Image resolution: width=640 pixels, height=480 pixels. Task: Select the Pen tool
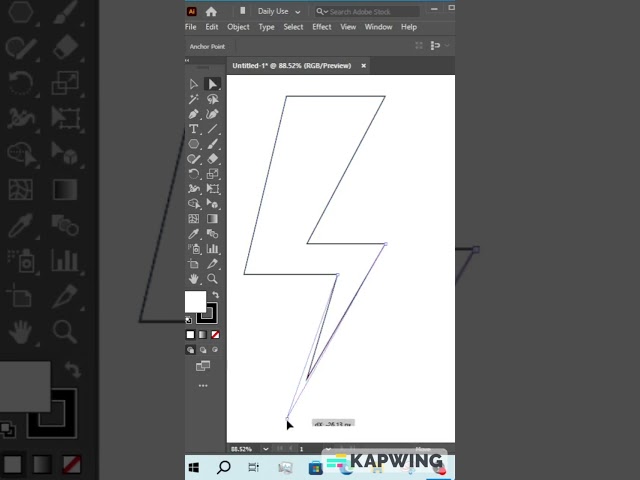click(x=193, y=114)
